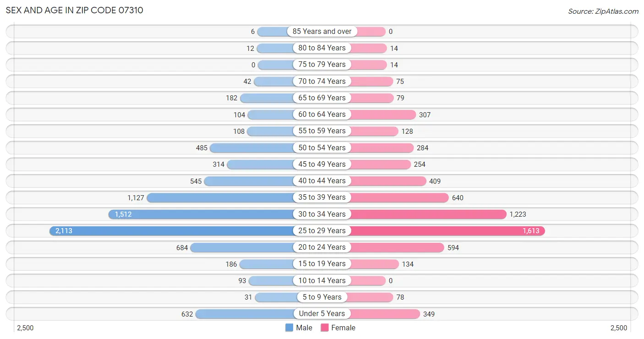Viewport: 644px width, 339px height.
Task: Click the Under 5 Years label
Action: coord(322,314)
